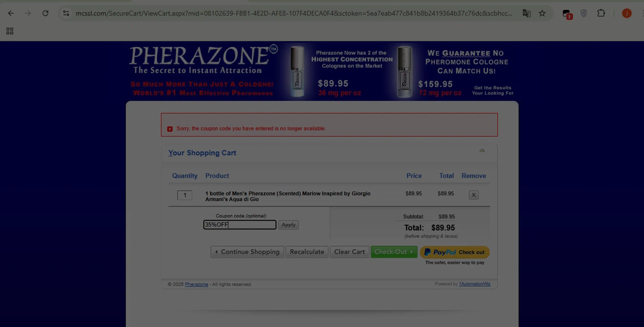The width and height of the screenshot is (644, 327).
Task: Click the $89.95 cologne bottle image
Action: (297, 71)
